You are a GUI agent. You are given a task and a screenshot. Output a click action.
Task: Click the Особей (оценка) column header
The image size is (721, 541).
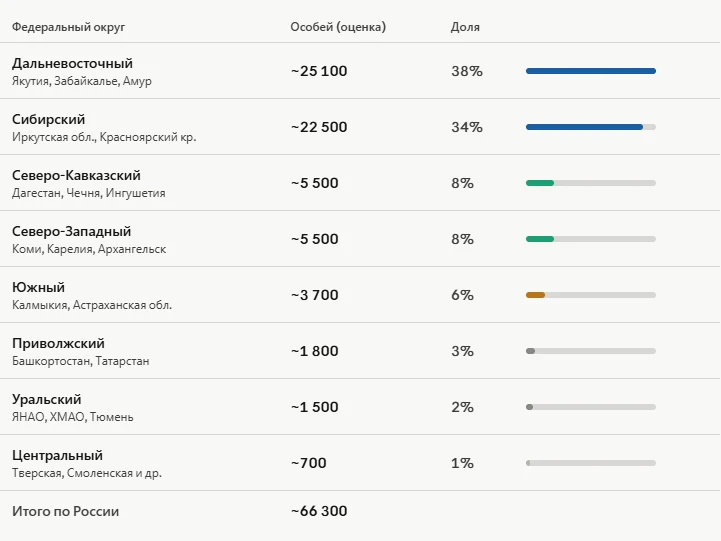pyautogui.click(x=338, y=27)
